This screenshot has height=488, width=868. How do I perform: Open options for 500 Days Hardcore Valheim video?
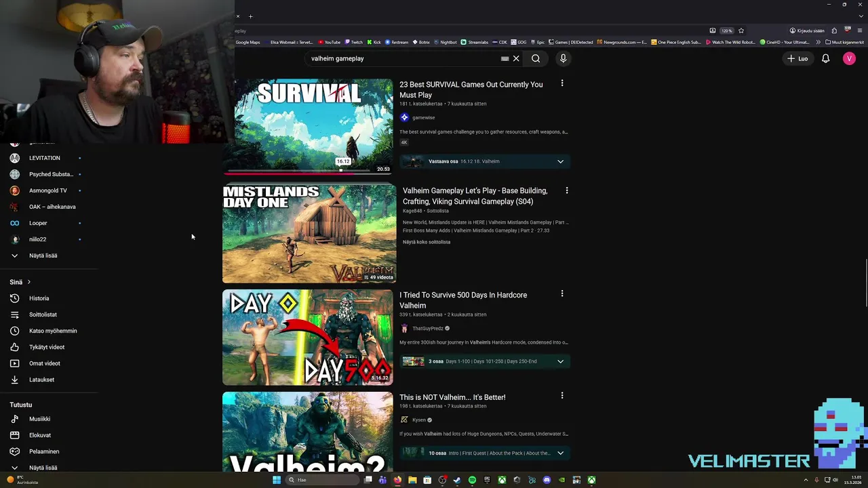pyautogui.click(x=561, y=293)
